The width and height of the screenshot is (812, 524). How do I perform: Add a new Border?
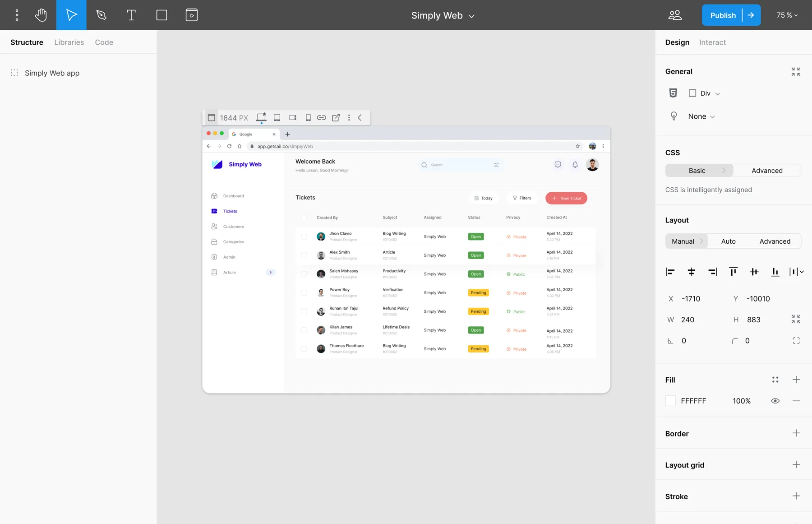click(x=796, y=433)
